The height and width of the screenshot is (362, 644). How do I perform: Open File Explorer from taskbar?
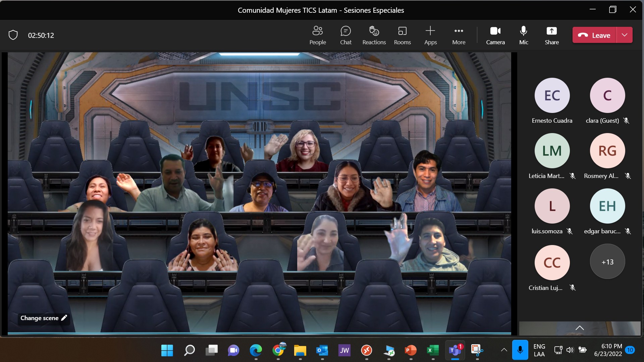[x=300, y=351]
